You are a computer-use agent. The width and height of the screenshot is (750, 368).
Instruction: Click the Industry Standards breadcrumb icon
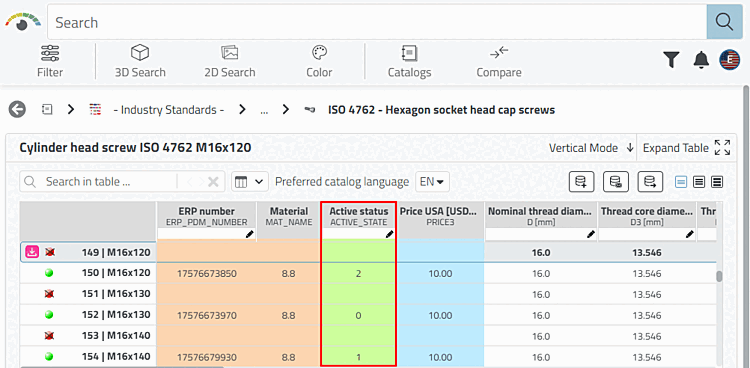pos(96,110)
